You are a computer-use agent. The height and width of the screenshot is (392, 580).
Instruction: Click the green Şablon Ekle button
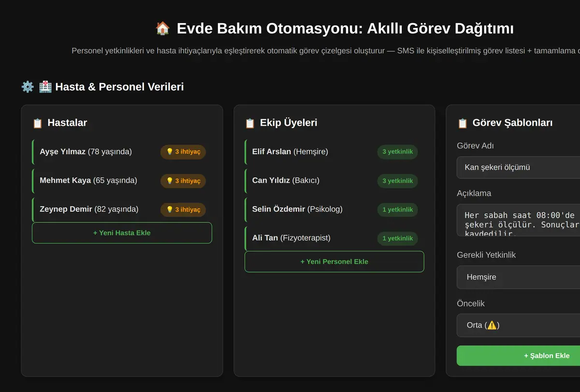[518, 356]
